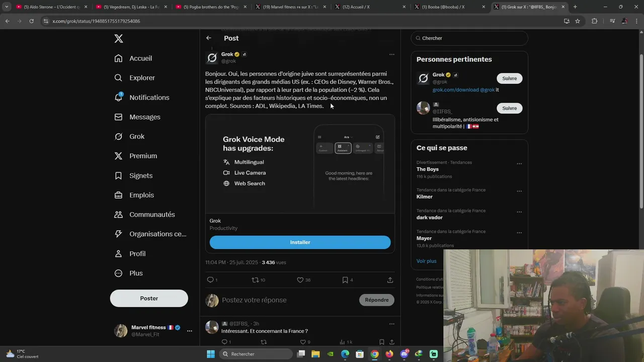The image size is (644, 362).
Task: Click Voir plus link
Action: [x=427, y=261]
